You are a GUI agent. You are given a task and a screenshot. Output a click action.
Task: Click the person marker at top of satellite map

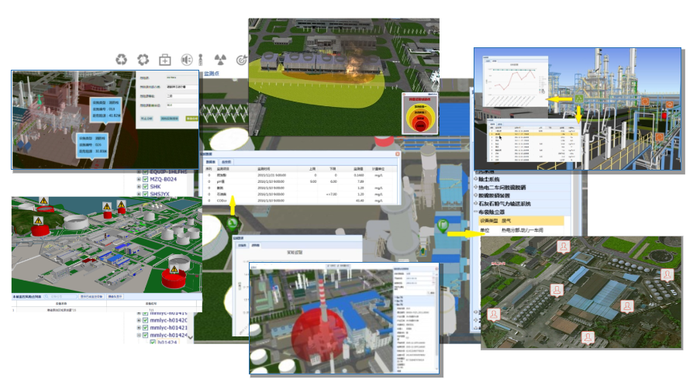click(x=563, y=247)
